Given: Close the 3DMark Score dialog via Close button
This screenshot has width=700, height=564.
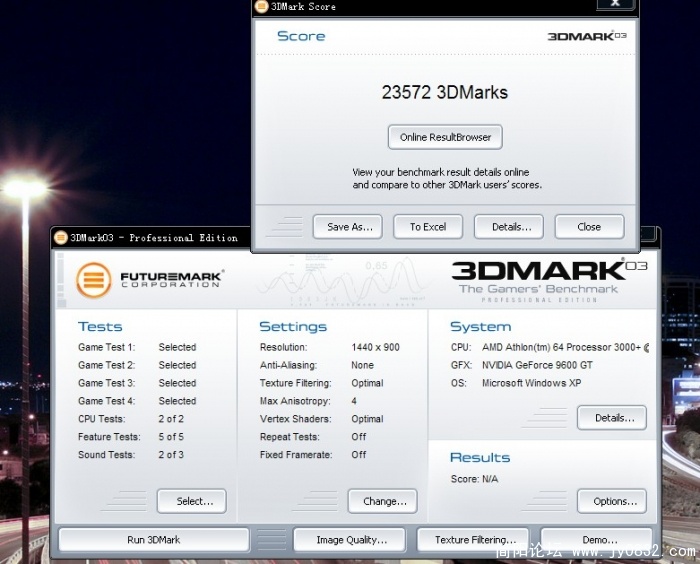Looking at the screenshot, I should click(589, 227).
